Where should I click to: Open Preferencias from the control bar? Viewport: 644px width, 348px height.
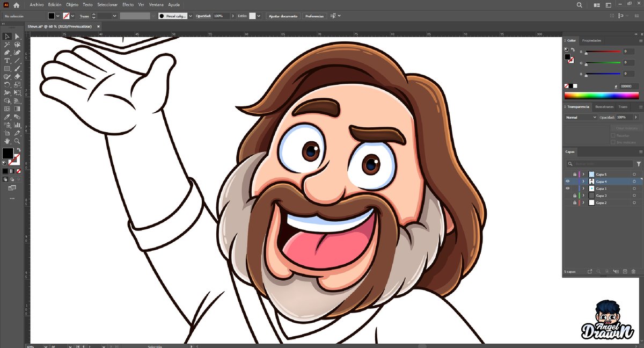(x=313, y=16)
